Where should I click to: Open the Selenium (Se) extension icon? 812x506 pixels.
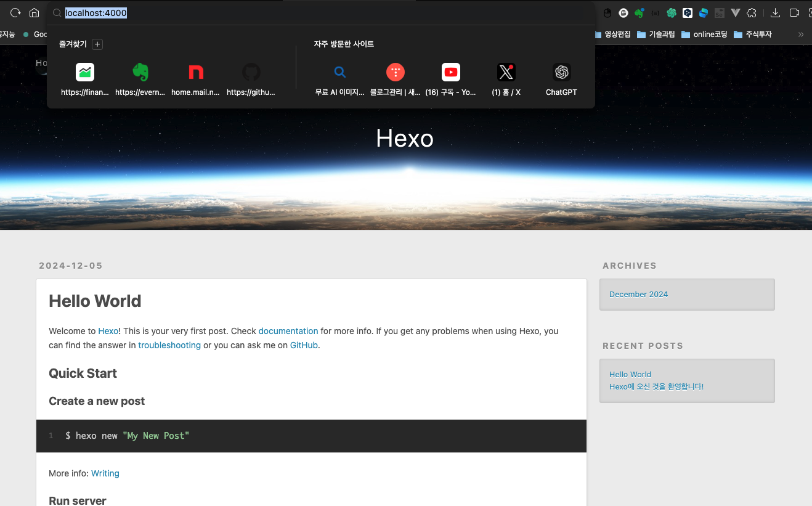720,13
